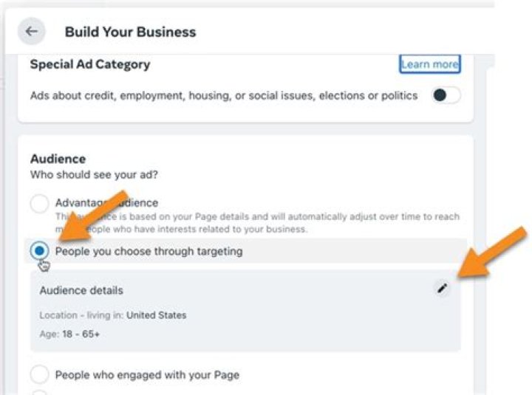
Task: Click the Age 18 - 65+ line
Action: (70, 334)
